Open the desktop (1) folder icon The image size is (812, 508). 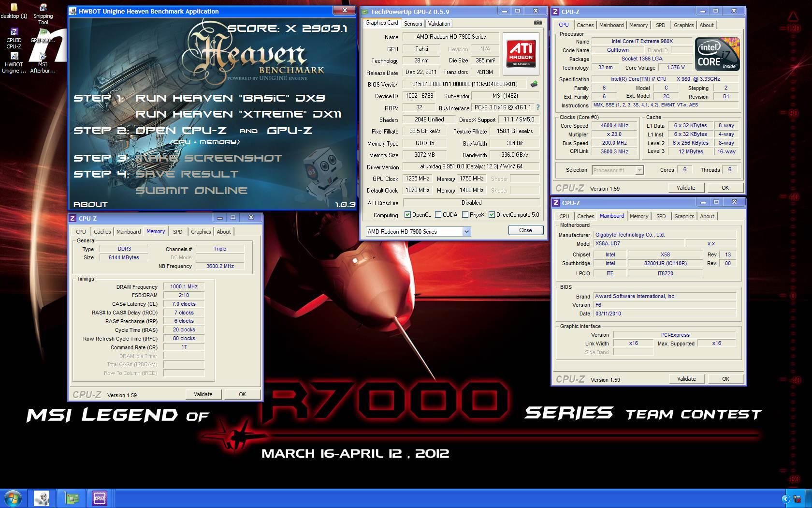click(x=14, y=10)
